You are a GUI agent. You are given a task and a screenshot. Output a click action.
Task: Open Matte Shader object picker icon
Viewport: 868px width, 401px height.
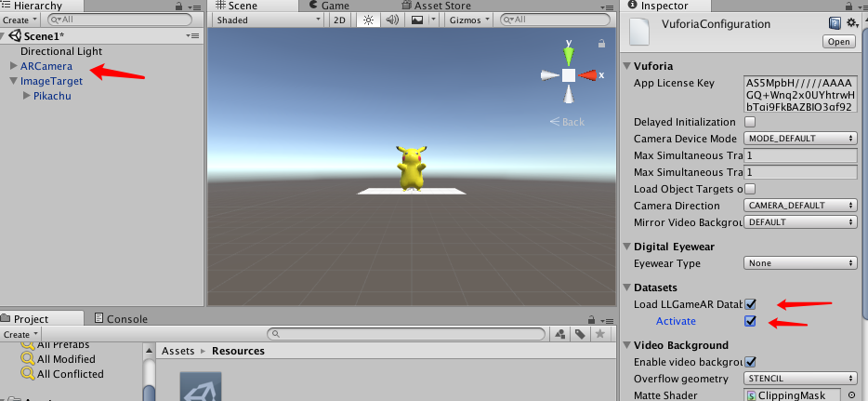click(x=852, y=395)
